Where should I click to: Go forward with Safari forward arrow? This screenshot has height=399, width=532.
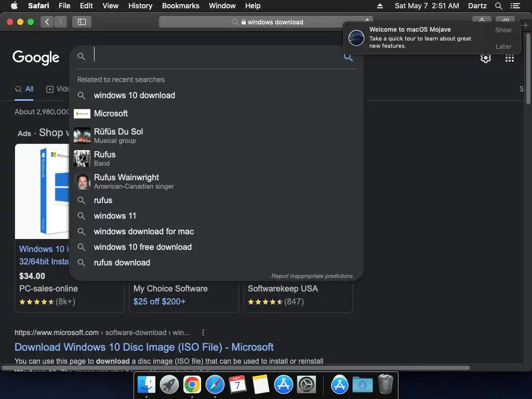[60, 22]
